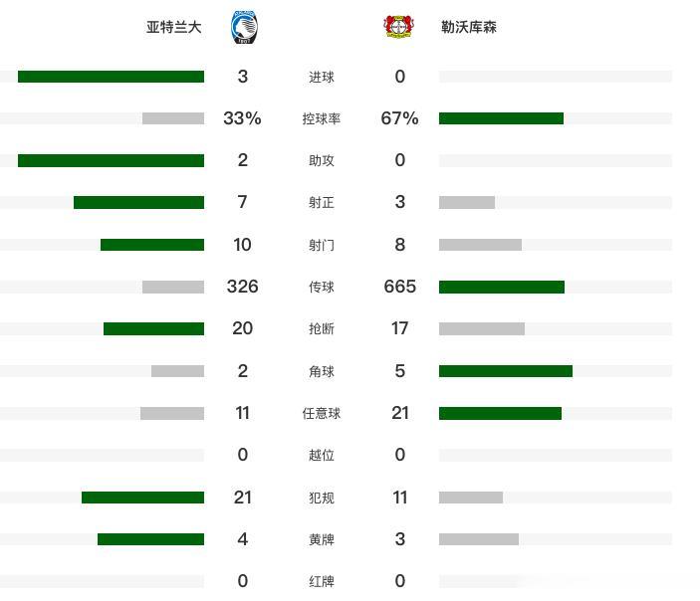This screenshot has height=601, width=700.
Task: Click Leverkusen's passes number 665
Action: pos(400,287)
